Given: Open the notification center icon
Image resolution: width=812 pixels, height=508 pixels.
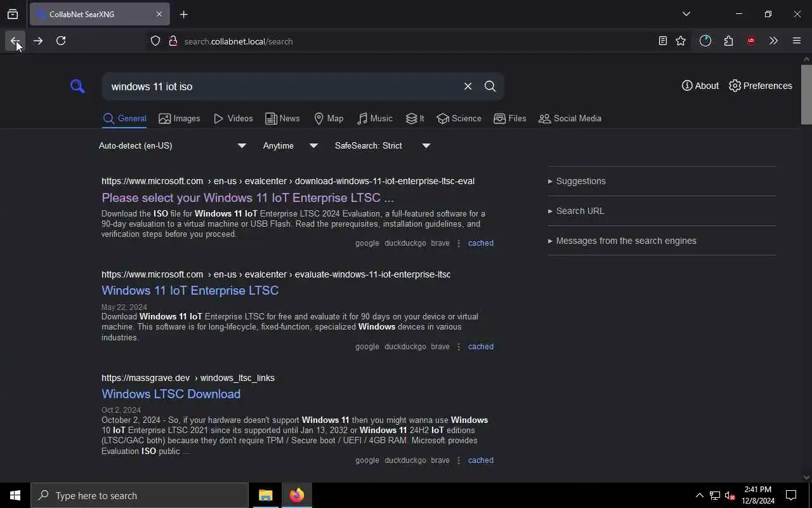Looking at the screenshot, I should click(791, 495).
